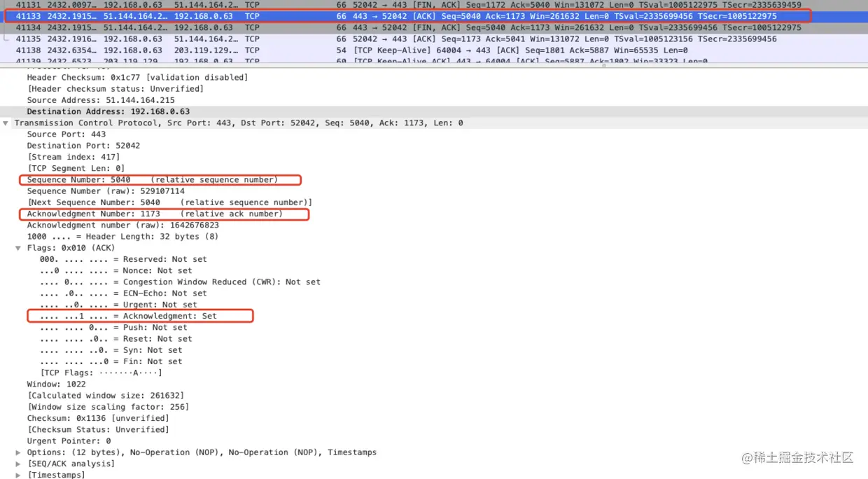Select the ECN-Echo: Not set flag
The image size is (868, 479).
pos(123,293)
